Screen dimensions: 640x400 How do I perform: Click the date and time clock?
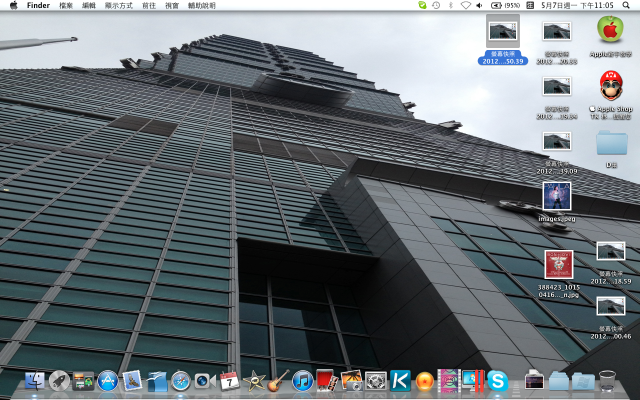click(x=577, y=5)
